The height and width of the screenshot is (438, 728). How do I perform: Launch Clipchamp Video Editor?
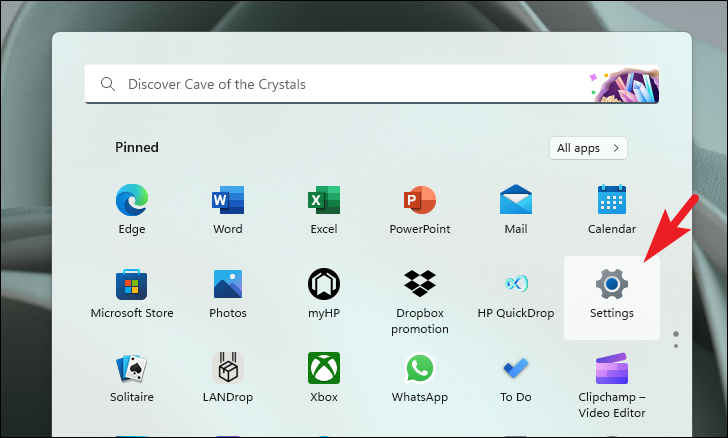pos(612,369)
